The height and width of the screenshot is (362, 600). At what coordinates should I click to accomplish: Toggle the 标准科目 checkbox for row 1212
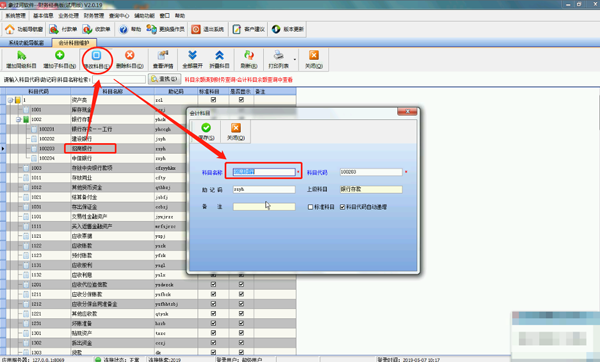click(214, 304)
